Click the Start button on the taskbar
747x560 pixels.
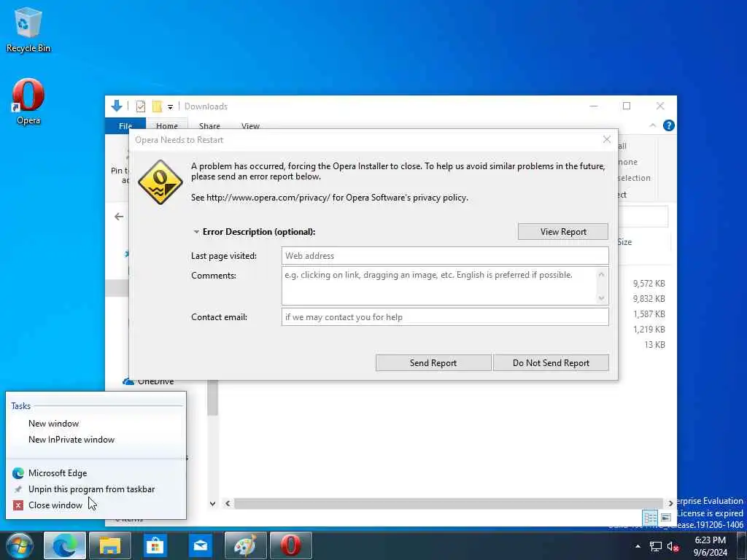click(20, 545)
